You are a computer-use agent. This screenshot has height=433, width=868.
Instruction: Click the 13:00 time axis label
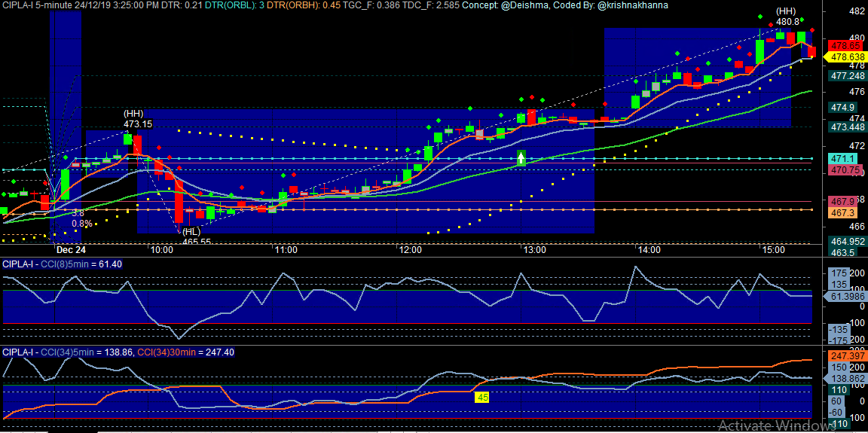535,249
